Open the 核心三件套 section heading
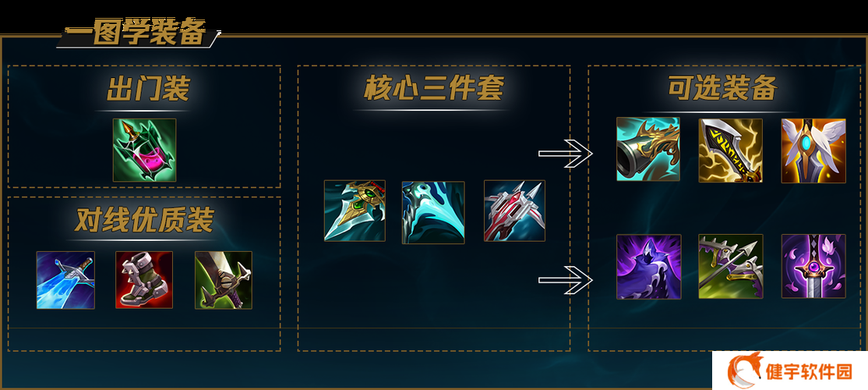This screenshot has width=868, height=390. coord(433,89)
